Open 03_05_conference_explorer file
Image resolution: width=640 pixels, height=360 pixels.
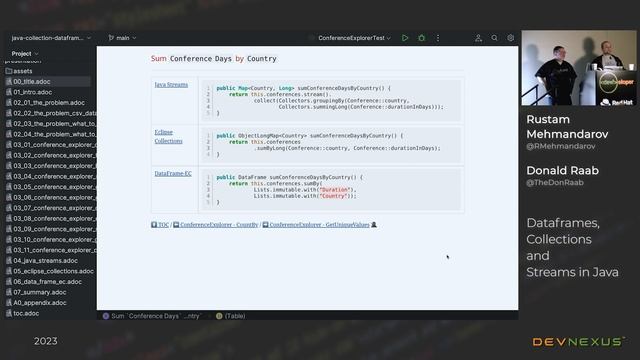pos(51,187)
